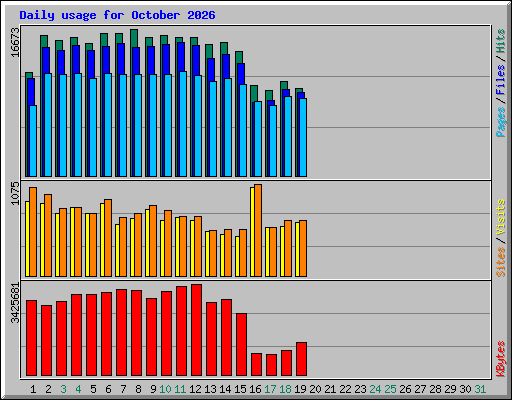
Task: Click green weekend day 17 label
Action: click(x=270, y=389)
